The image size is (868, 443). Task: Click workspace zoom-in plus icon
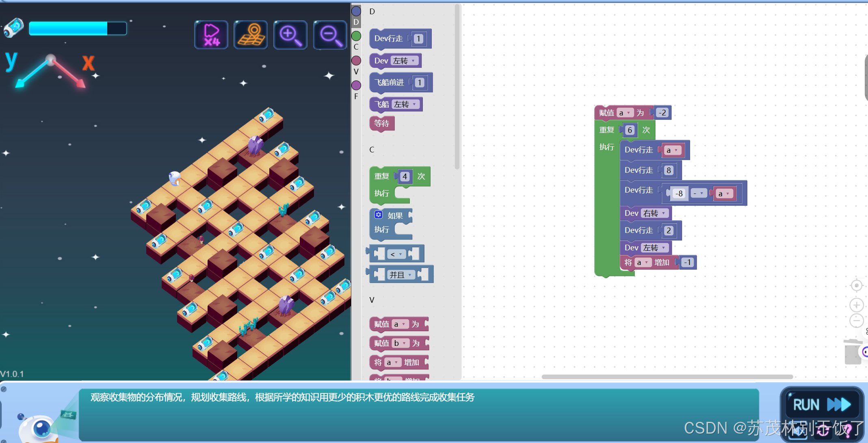856,305
